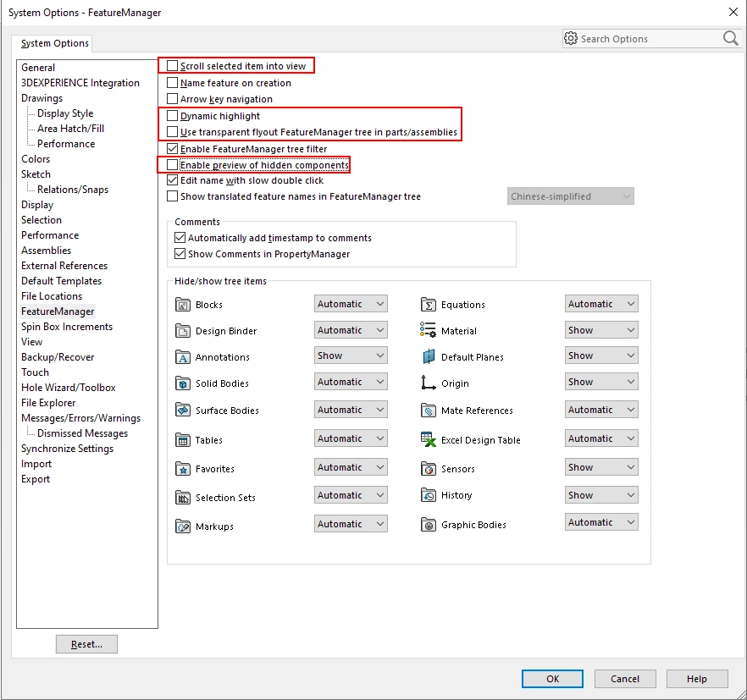747x700 pixels.
Task: Open the Mate References dropdown
Action: [601, 410]
